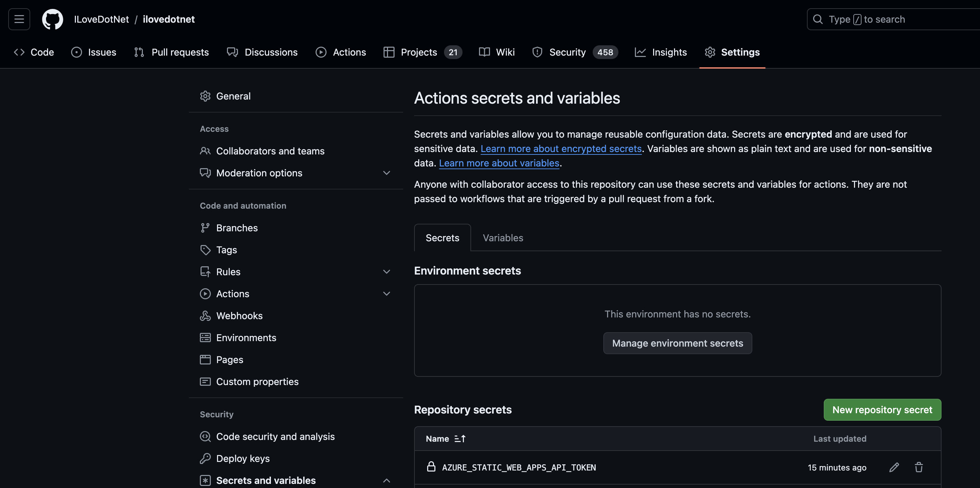Click the Discussions speech bubble icon
Viewport: 980px width, 488px height.
232,52
